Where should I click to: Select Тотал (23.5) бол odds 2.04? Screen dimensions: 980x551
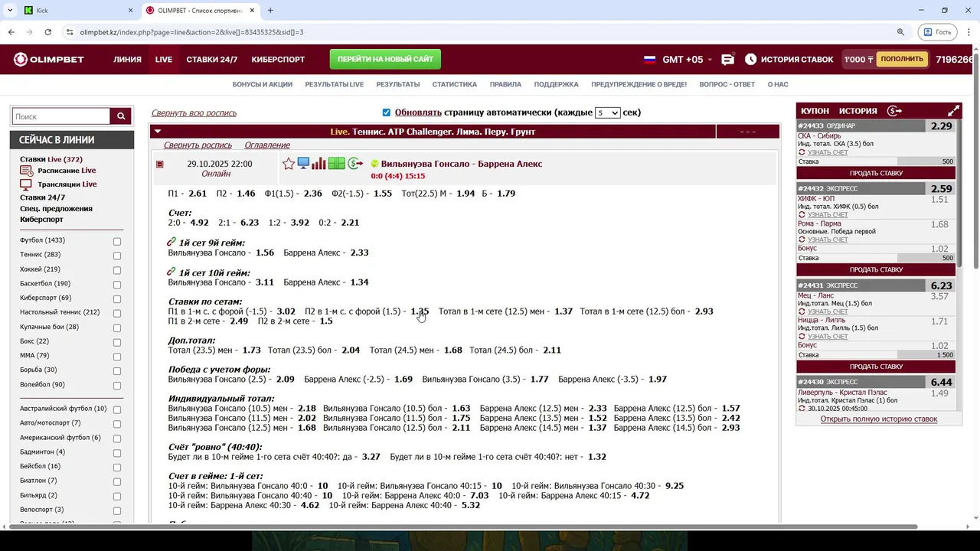coord(351,350)
